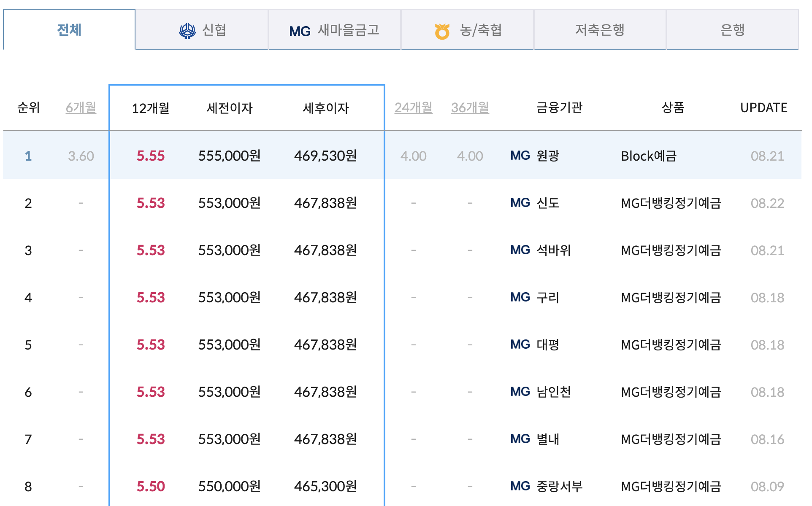Click MG logo beside 남인천

pos(520,392)
